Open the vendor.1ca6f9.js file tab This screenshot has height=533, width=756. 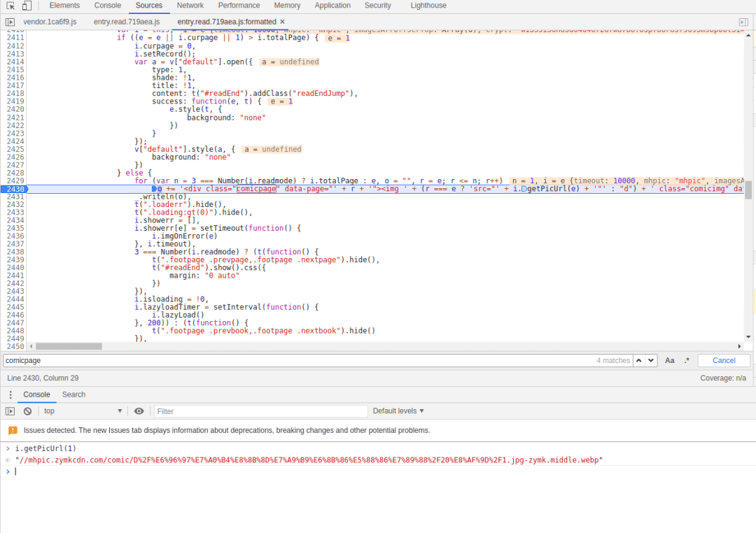pyautogui.click(x=50, y=22)
